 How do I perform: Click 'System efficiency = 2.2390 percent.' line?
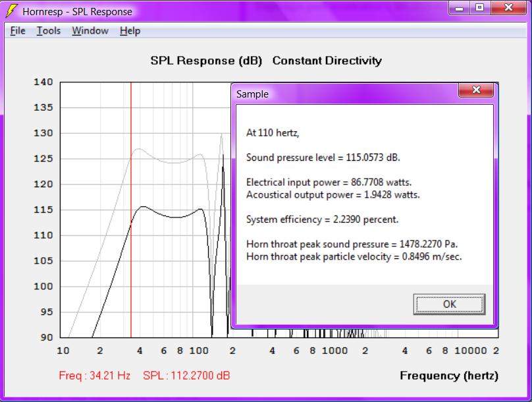(323, 219)
